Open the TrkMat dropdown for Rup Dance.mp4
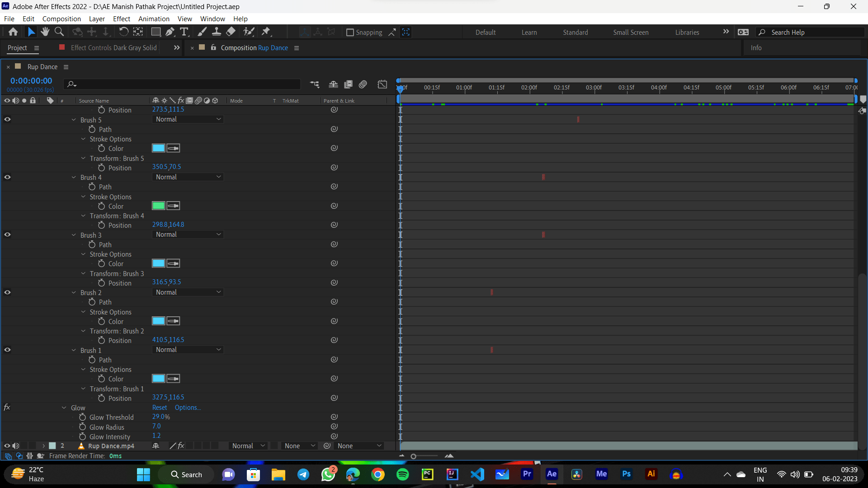Image resolution: width=868 pixels, height=488 pixels. [x=298, y=446]
